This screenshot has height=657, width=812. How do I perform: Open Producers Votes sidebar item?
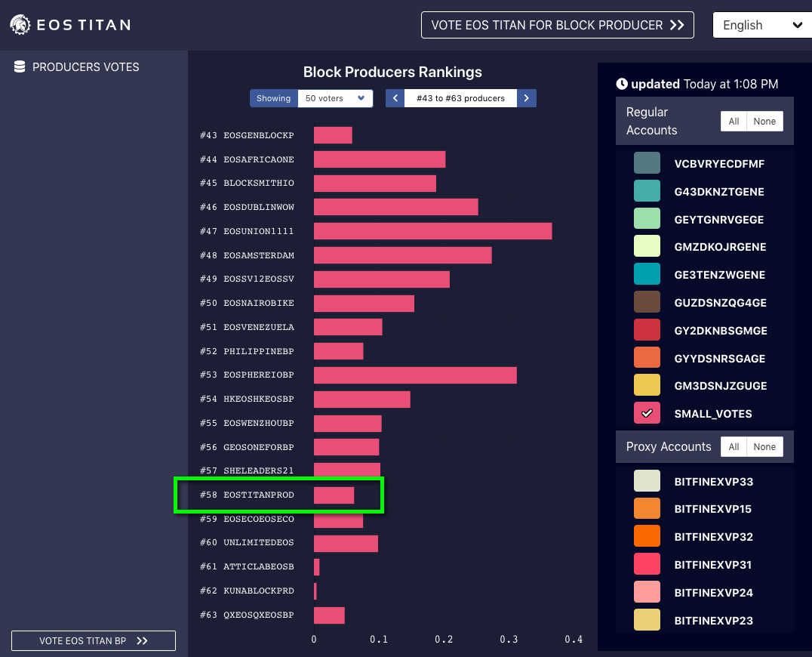pyautogui.click(x=77, y=67)
